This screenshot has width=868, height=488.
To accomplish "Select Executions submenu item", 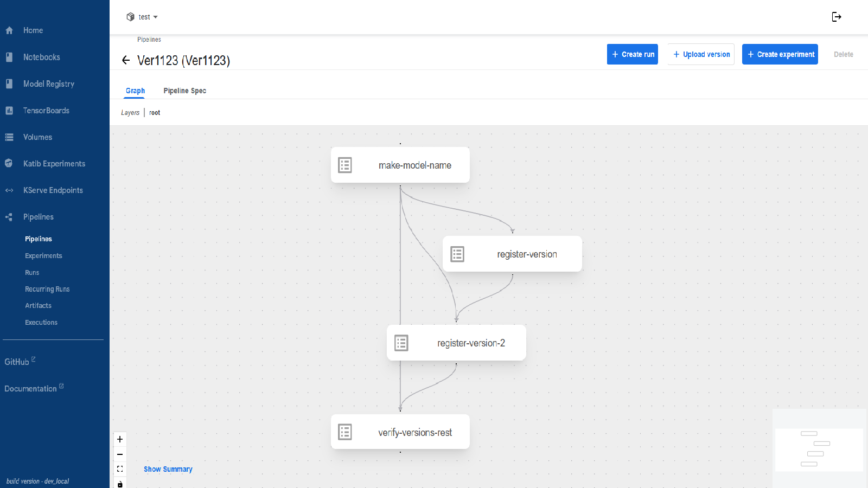I will click(41, 323).
